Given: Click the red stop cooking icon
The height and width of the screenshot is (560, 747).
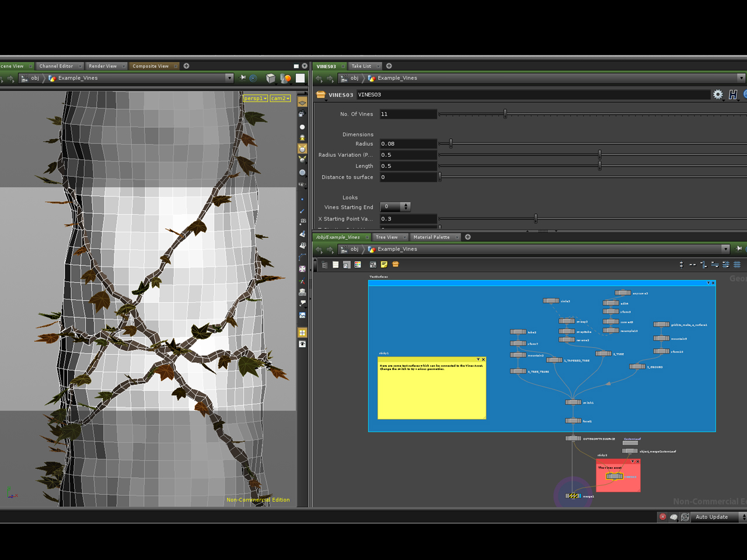Looking at the screenshot, I should (x=662, y=517).
